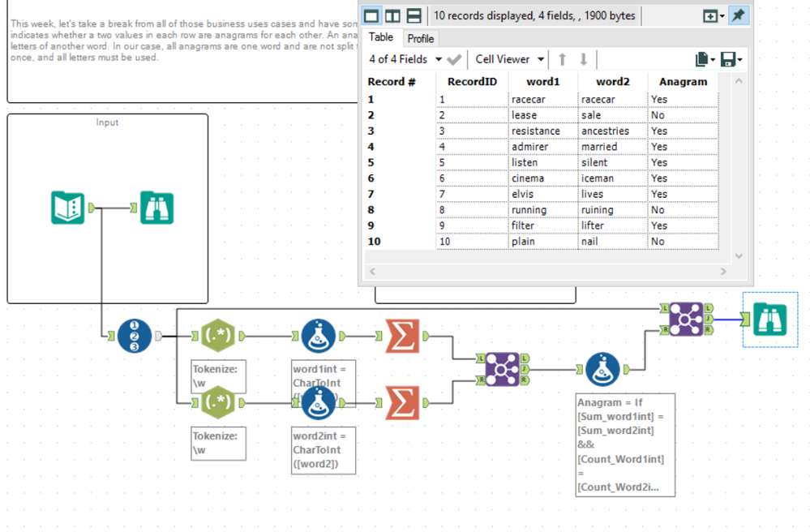Screen dimensions: 810x532
Task: Select the word1int Formula tool
Action: [318, 336]
